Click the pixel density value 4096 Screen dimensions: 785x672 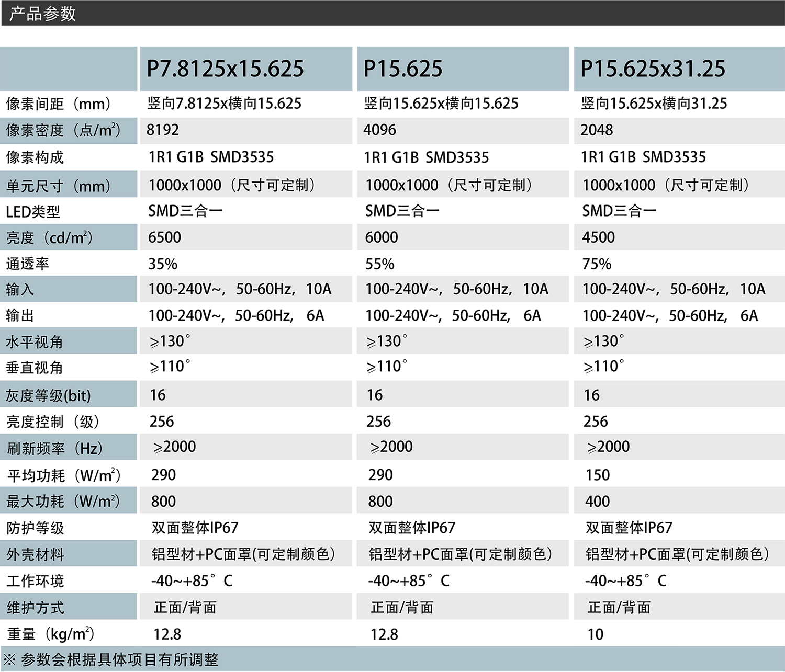coord(380,130)
